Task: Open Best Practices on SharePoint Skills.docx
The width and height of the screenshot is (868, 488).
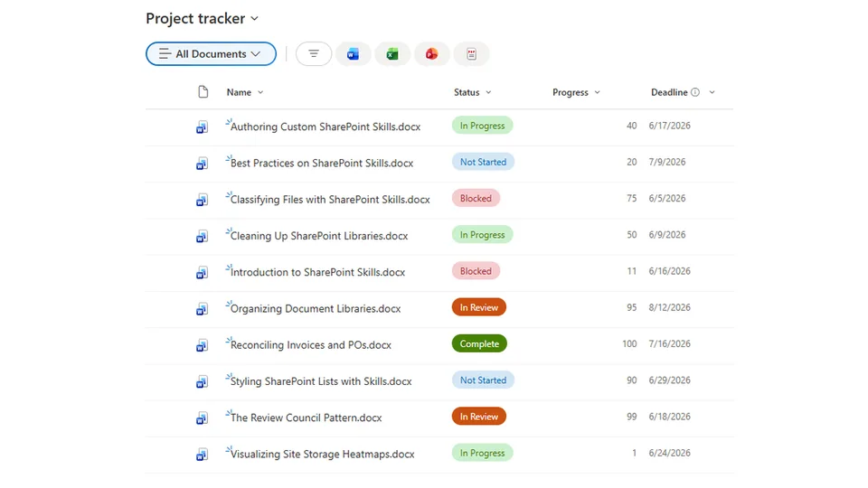Action: tap(322, 164)
